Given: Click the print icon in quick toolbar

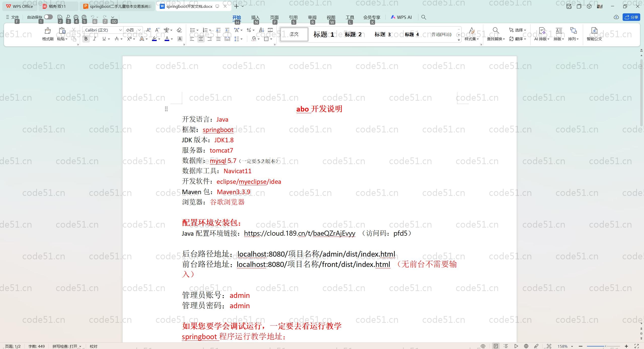Looking at the screenshot, I should [x=76, y=17].
